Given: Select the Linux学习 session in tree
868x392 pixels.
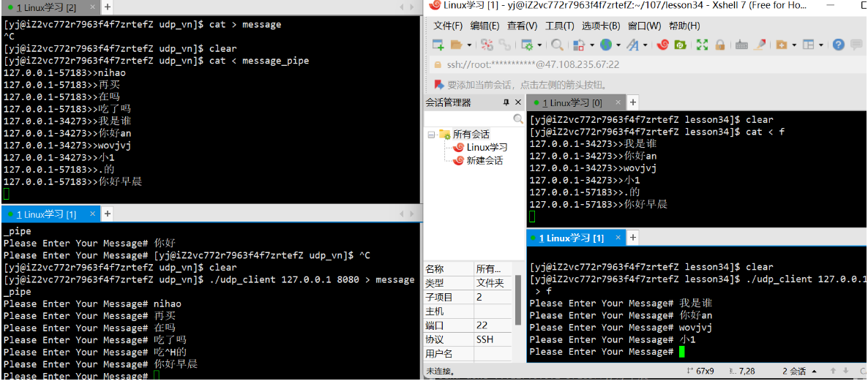Looking at the screenshot, I should tap(487, 147).
